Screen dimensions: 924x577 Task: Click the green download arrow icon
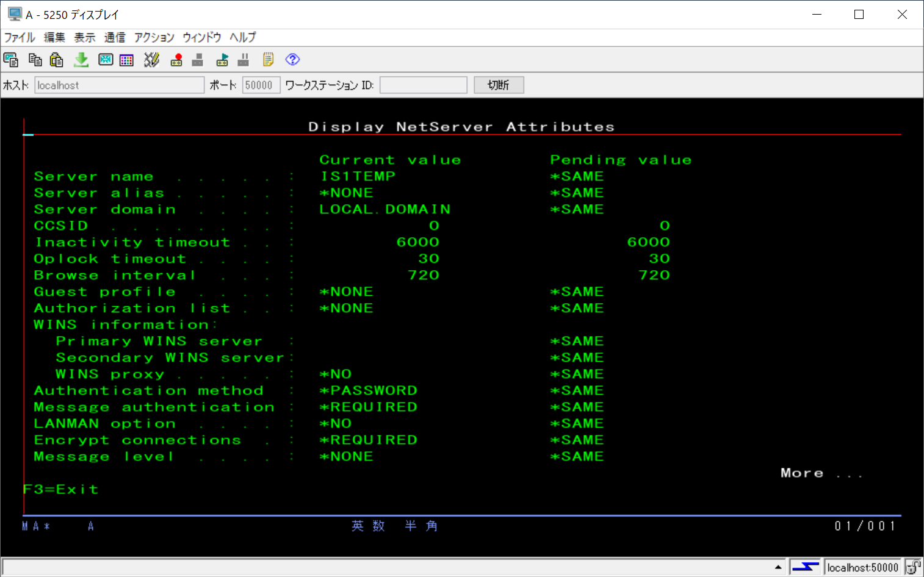pos(81,60)
